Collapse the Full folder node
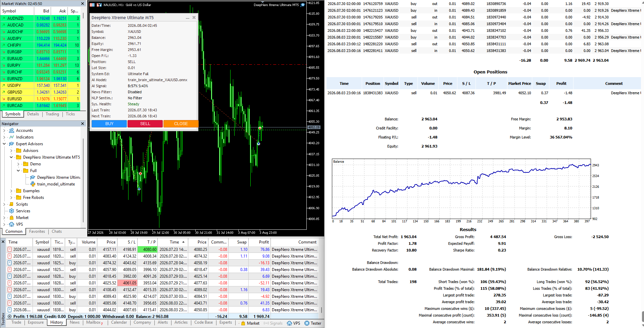The image size is (644, 328). click(x=18, y=171)
